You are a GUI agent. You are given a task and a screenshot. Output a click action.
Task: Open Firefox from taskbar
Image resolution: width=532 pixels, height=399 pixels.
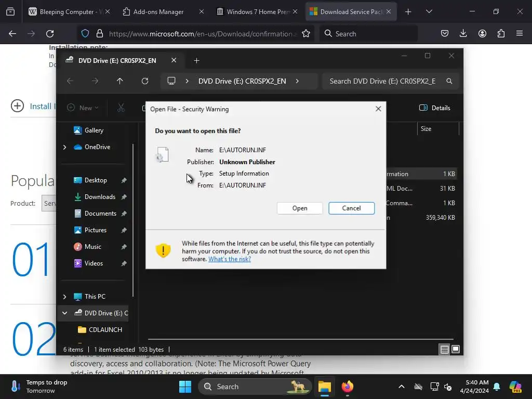pyautogui.click(x=347, y=387)
